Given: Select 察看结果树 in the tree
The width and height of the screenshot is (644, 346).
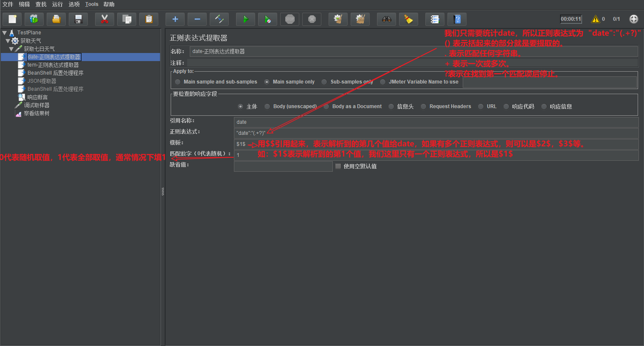Looking at the screenshot, I should (37, 113).
